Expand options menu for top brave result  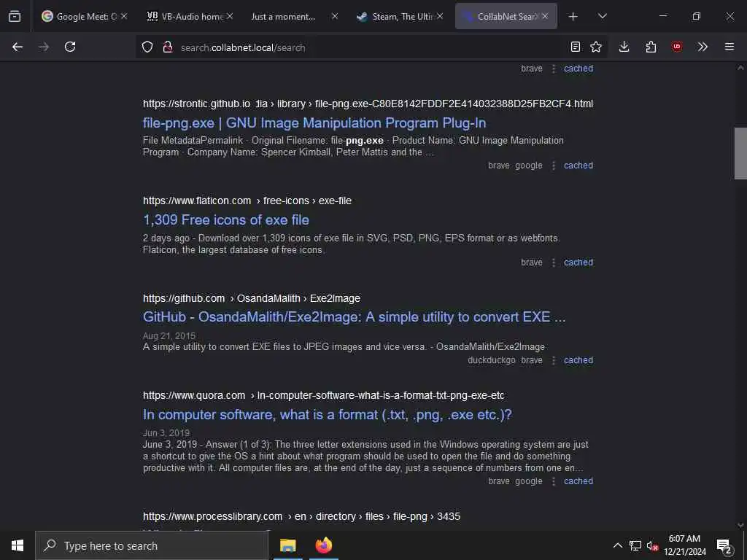[x=554, y=69]
